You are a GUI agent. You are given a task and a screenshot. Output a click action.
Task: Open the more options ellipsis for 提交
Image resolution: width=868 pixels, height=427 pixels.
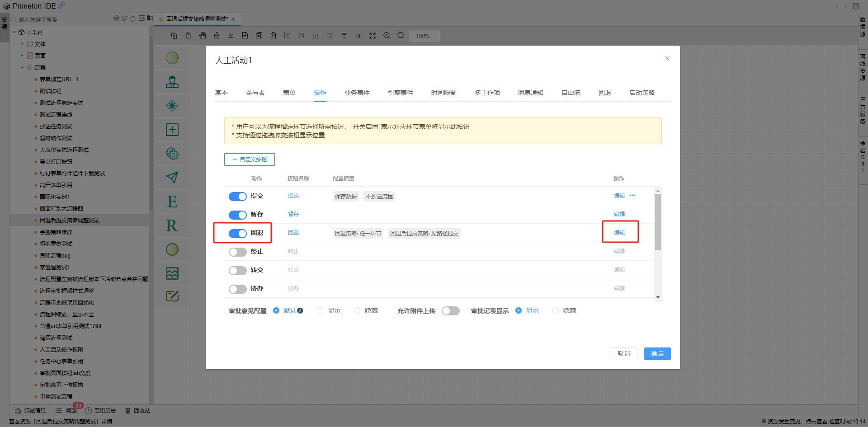(632, 196)
